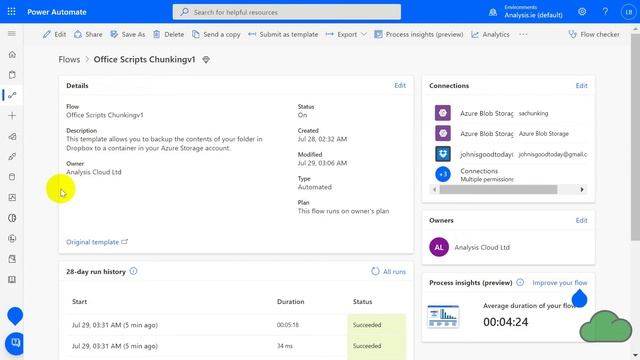Click Submit as template

tap(283, 34)
